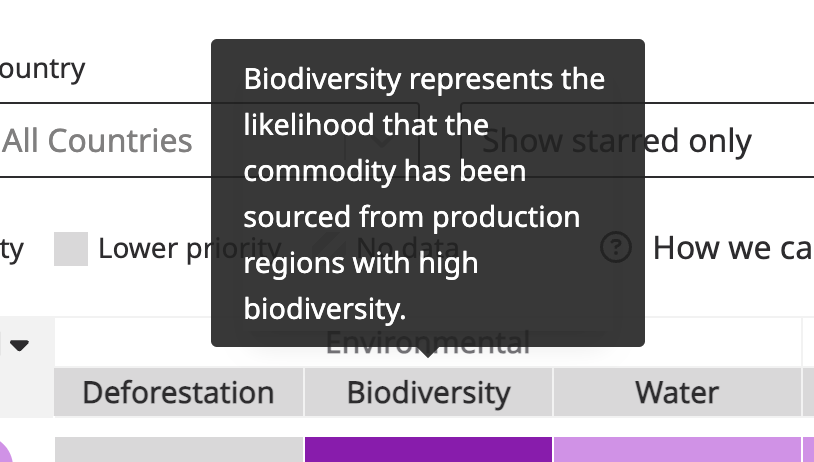The image size is (814, 462).
Task: Select the dark purple Biodiversity cell
Action: pyautogui.click(x=428, y=450)
